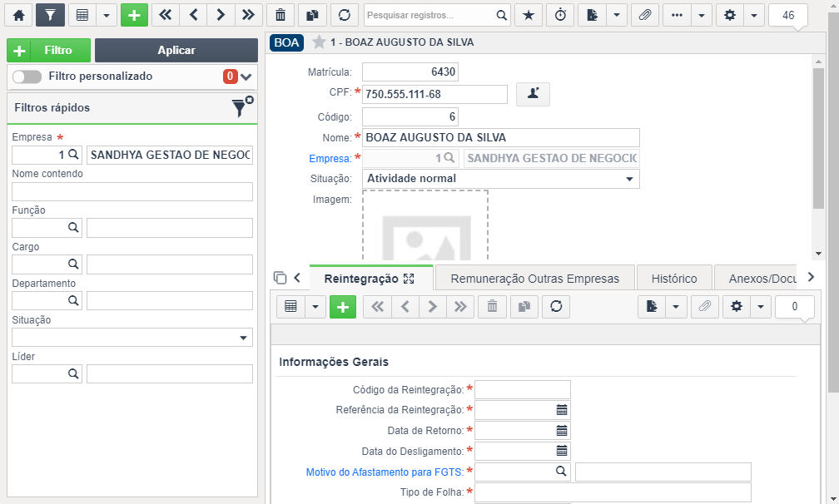Click the form vertical scrollbar
This screenshot has height=504, width=839.
(x=818, y=139)
